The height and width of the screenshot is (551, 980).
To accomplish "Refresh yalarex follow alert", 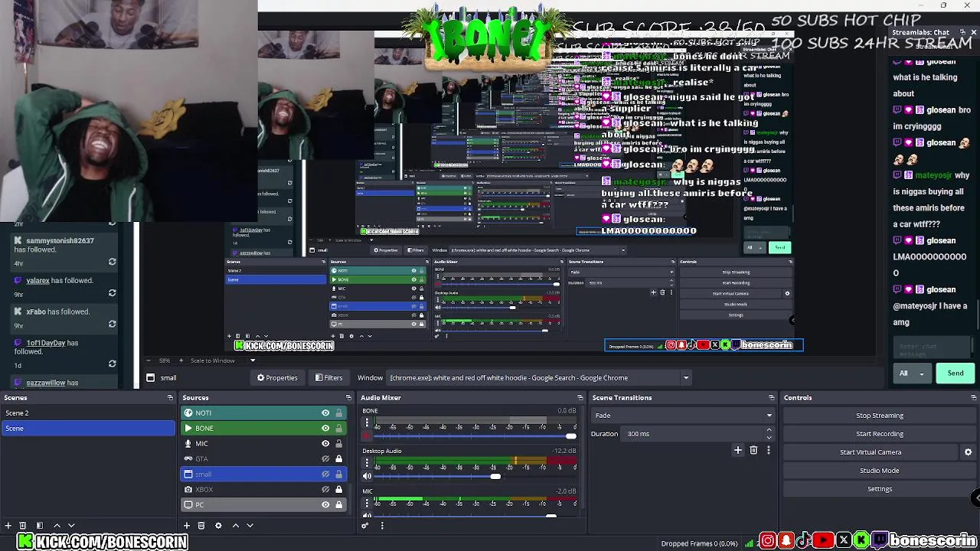I will tap(112, 293).
